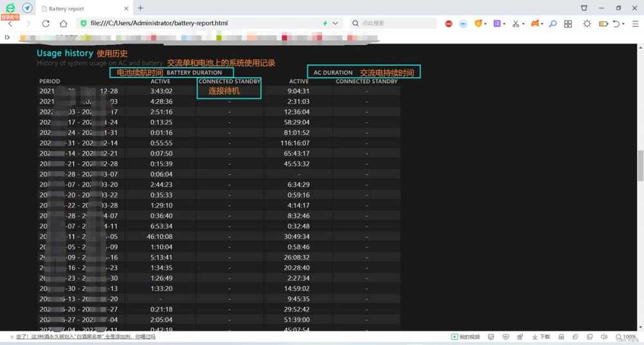Click the magnifier icon in the extensions toolbar
This screenshot has height=345, width=644.
pyautogui.click(x=552, y=23)
